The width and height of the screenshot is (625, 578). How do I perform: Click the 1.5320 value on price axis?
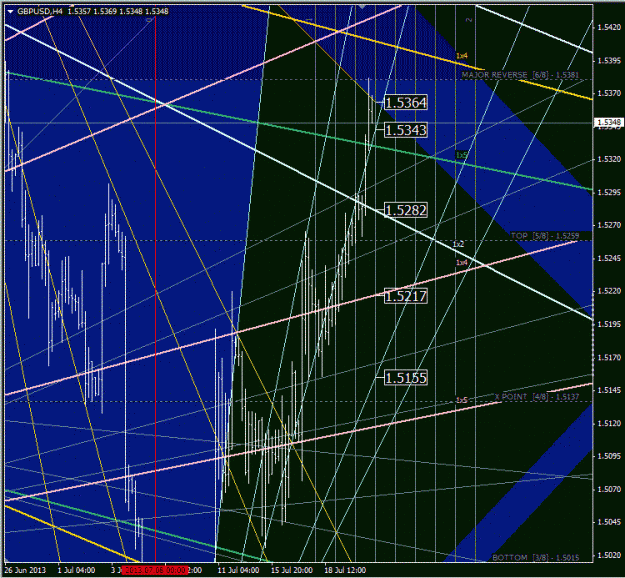(609, 159)
